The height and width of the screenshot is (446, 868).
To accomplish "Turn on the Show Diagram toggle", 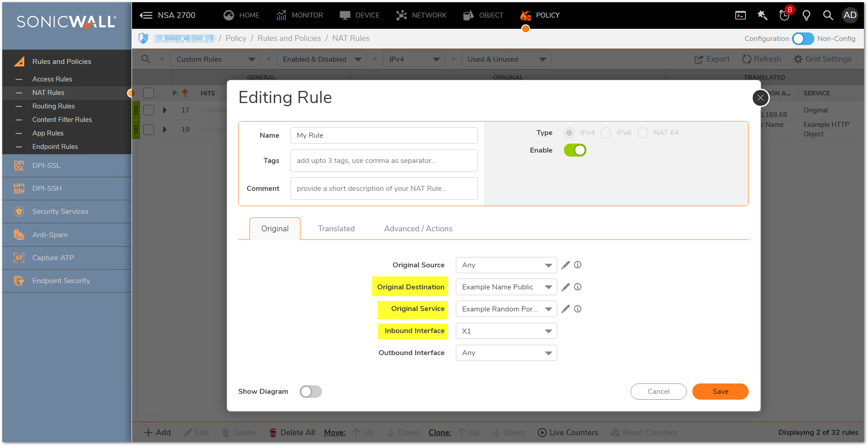I will point(311,392).
